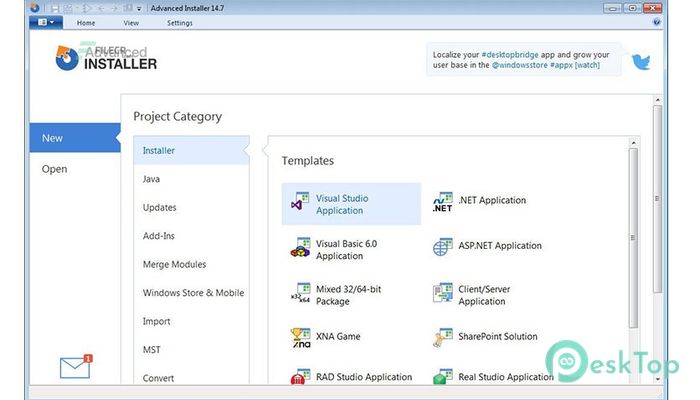Click the Real Studio Application icon

click(x=442, y=377)
